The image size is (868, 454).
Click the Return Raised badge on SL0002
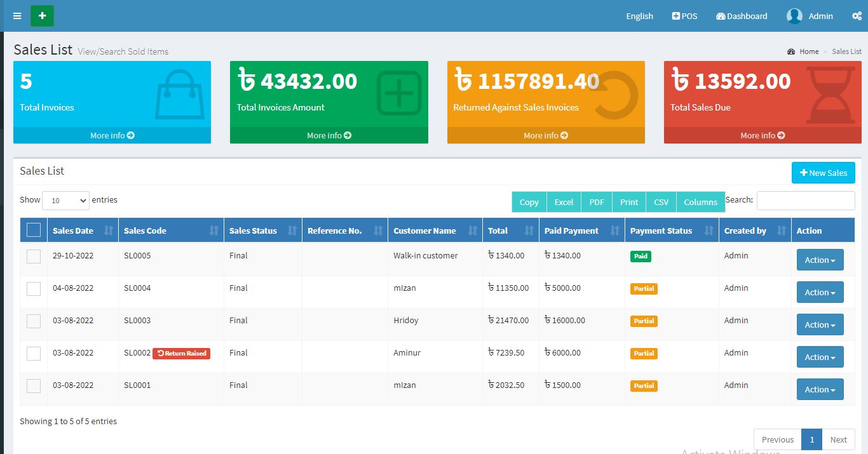pos(181,353)
